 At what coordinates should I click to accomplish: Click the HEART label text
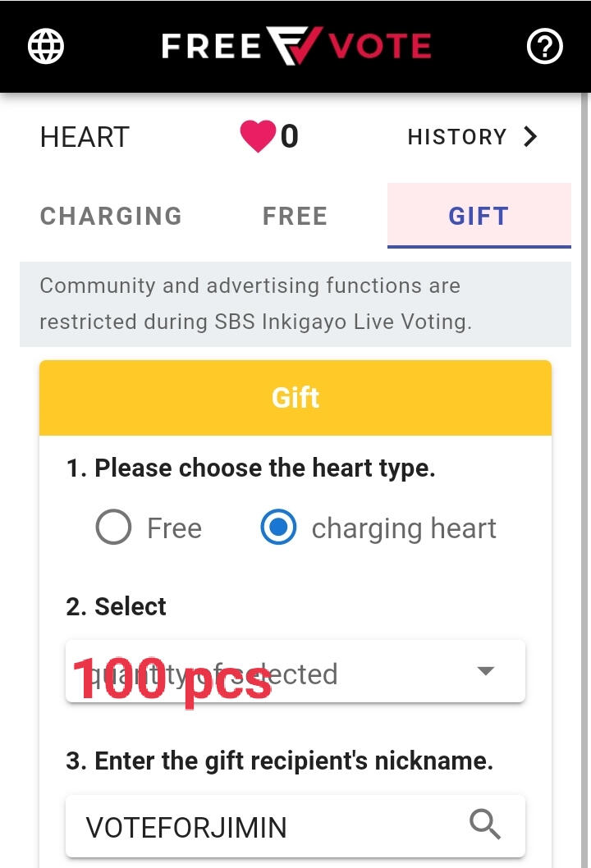(x=85, y=137)
